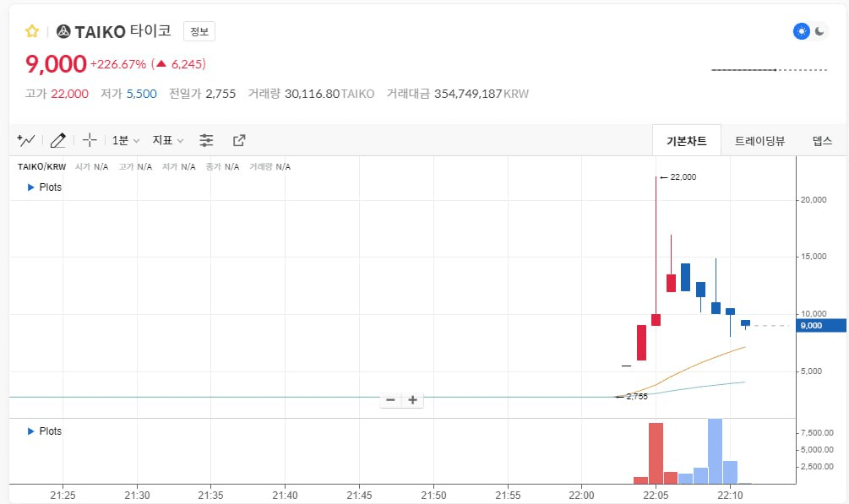Image resolution: width=849 pixels, height=504 pixels.
Task: Click the TAIKO coin logo
Action: [x=63, y=31]
